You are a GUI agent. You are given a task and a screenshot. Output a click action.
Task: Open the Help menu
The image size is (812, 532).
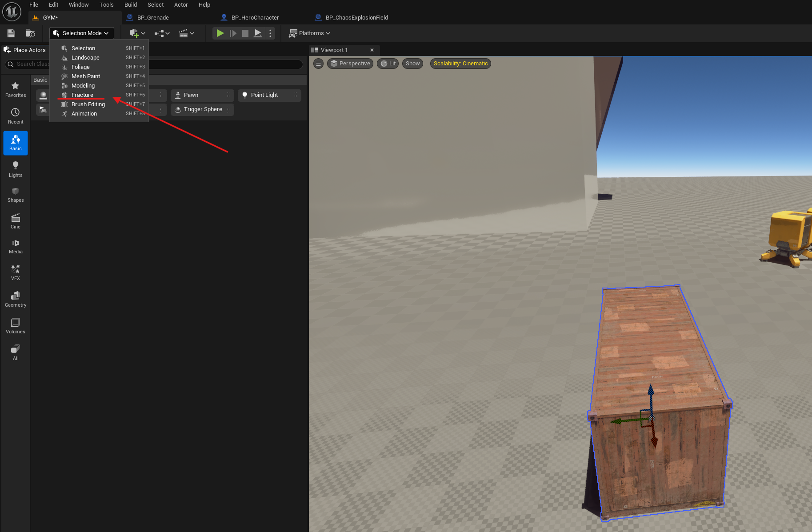(204, 5)
